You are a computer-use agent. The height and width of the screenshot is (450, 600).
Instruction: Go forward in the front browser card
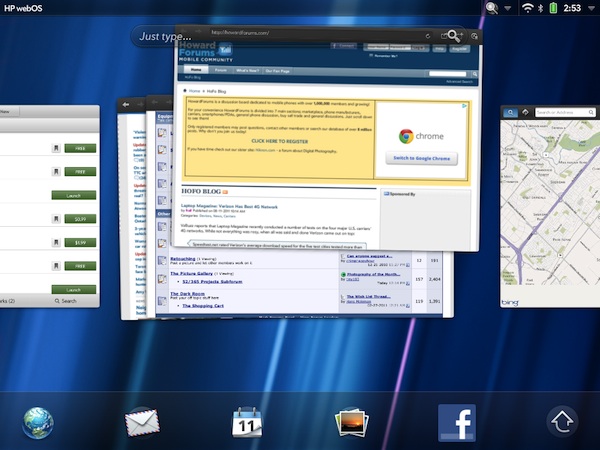point(198,31)
